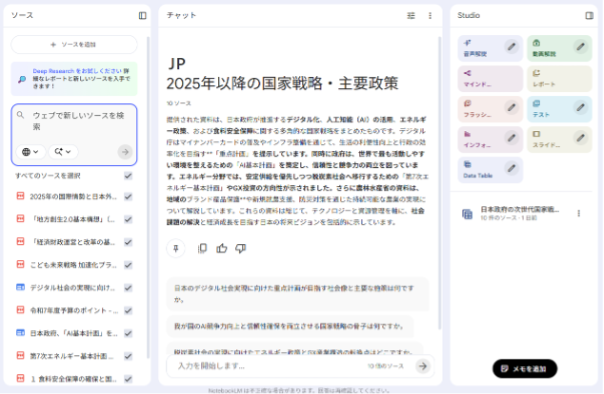Click the Deep Research magnifier icon
The image size is (604, 394).
(22, 79)
